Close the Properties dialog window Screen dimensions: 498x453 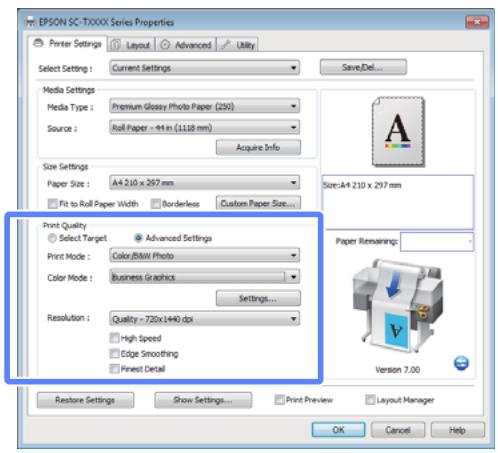pyautogui.click(x=477, y=22)
